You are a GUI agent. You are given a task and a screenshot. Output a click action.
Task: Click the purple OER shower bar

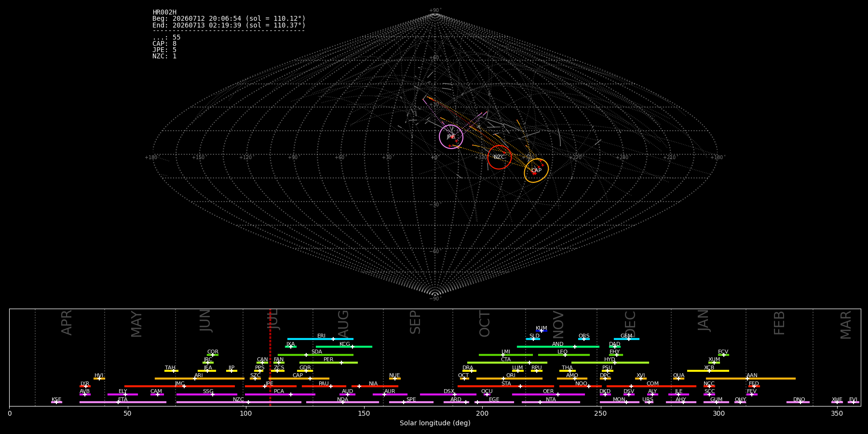click(x=548, y=394)
